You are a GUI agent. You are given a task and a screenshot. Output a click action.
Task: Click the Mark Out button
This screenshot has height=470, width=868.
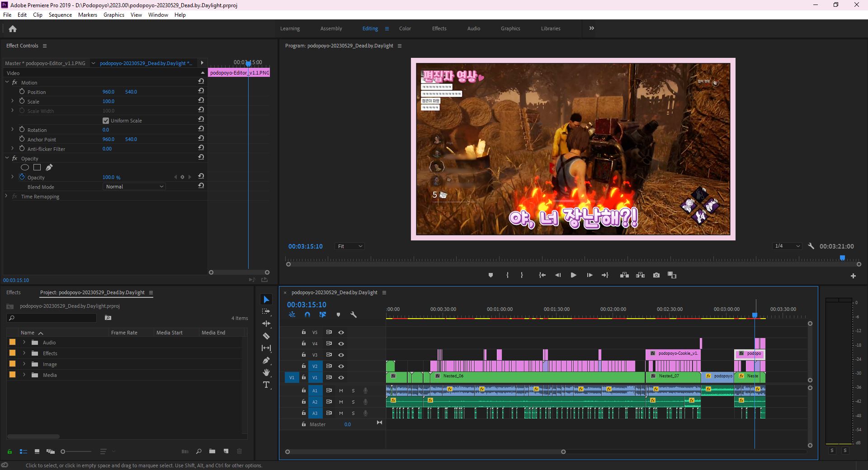pos(522,275)
